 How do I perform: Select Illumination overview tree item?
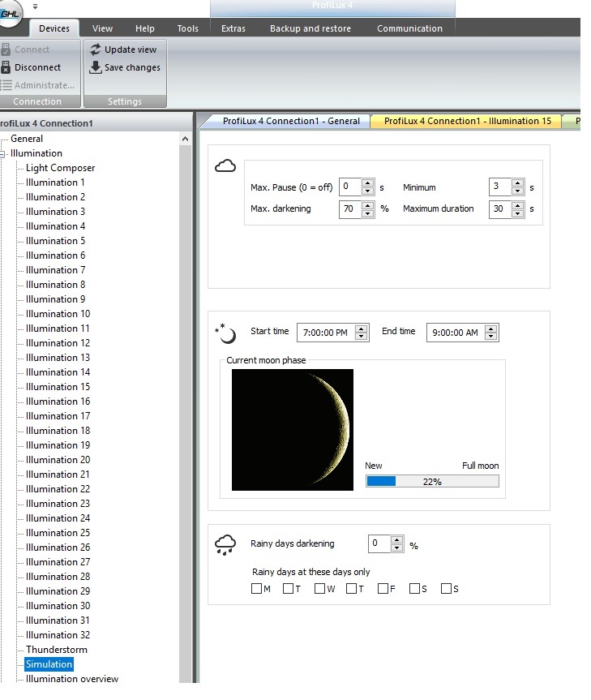[72, 679]
